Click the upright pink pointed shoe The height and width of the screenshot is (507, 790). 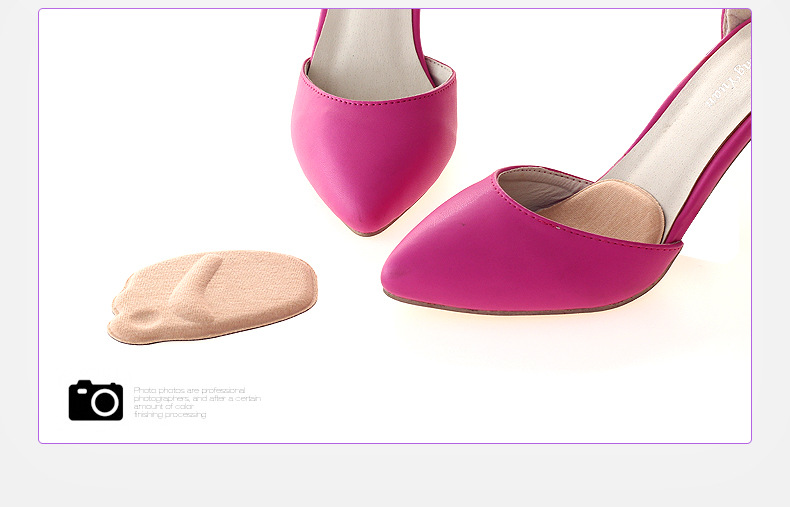[x=374, y=122]
